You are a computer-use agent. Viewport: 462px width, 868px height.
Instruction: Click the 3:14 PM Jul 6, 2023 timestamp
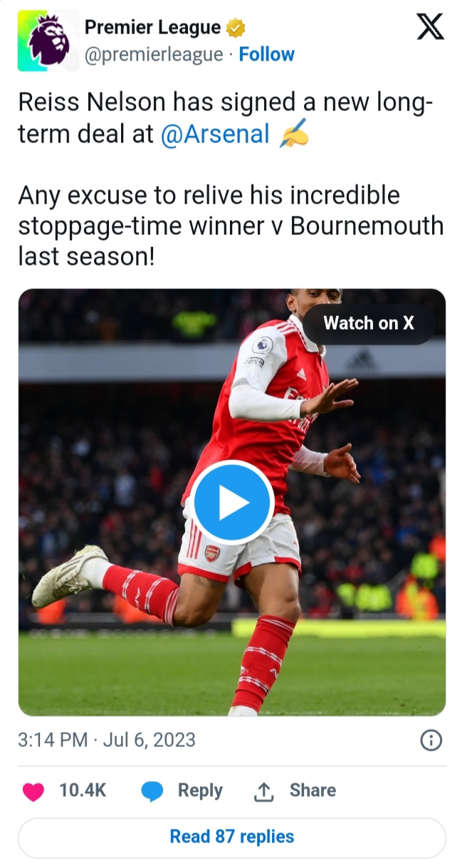click(107, 740)
